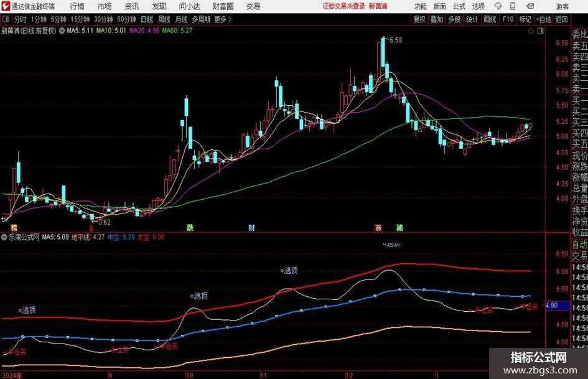Image resolution: width=588 pixels, height=379 pixels.
Task: Open the 发现 menu
Action: tap(159, 6)
